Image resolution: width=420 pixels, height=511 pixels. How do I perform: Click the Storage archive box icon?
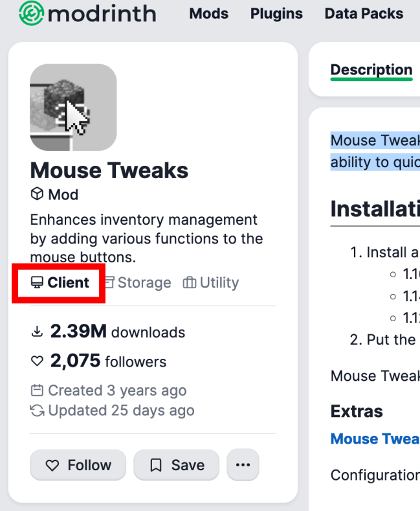point(110,282)
